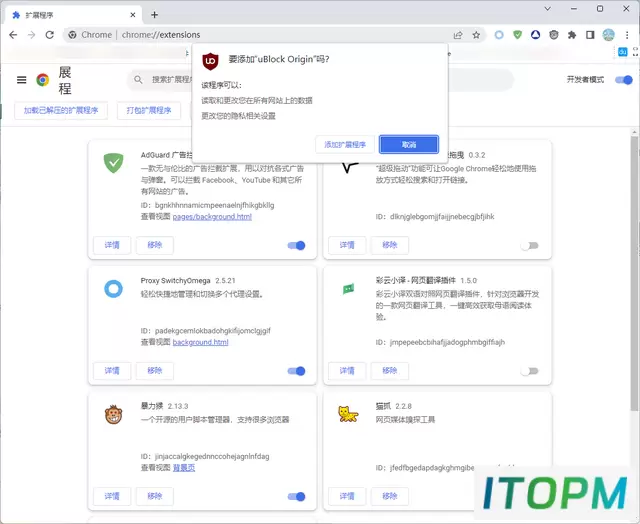This screenshot has height=524, width=640.
Task: Open the profile avatar menu
Action: point(609,35)
